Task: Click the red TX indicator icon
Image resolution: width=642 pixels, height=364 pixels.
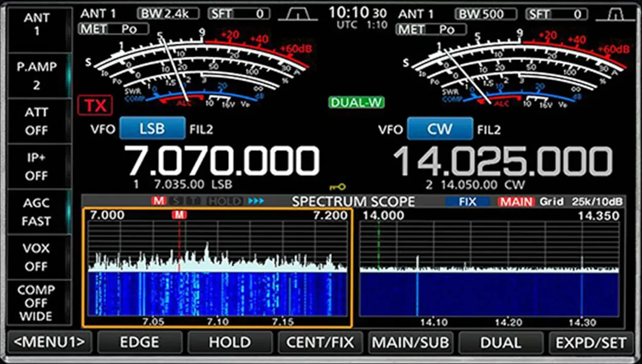Action: click(x=95, y=106)
